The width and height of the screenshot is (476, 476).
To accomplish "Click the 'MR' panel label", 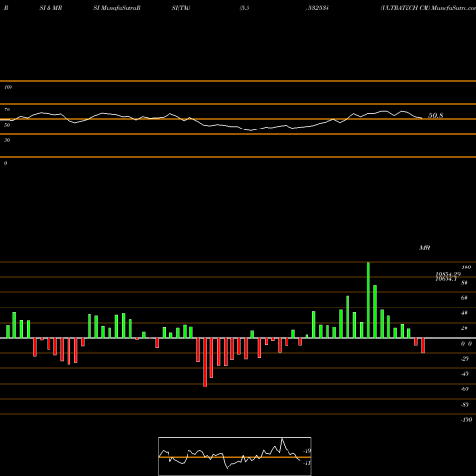I will (x=425, y=248).
